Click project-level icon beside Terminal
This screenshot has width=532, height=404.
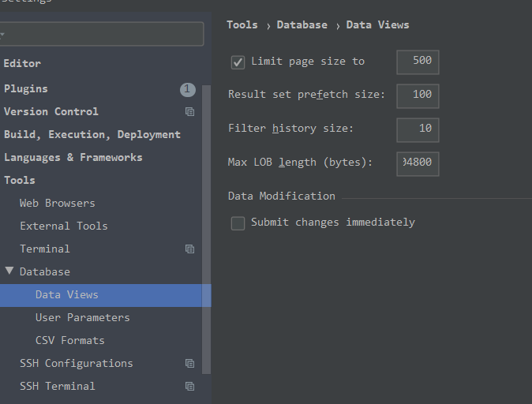(x=190, y=249)
